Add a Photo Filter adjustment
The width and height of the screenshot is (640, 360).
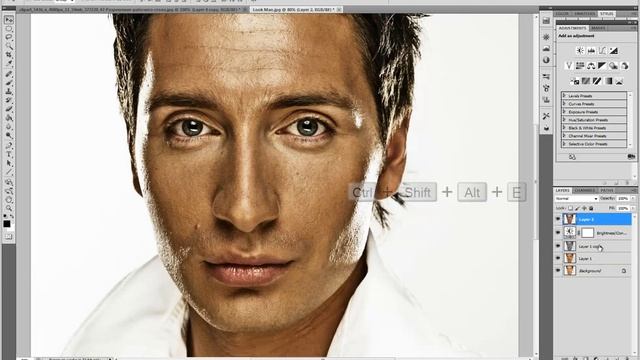click(x=613, y=66)
